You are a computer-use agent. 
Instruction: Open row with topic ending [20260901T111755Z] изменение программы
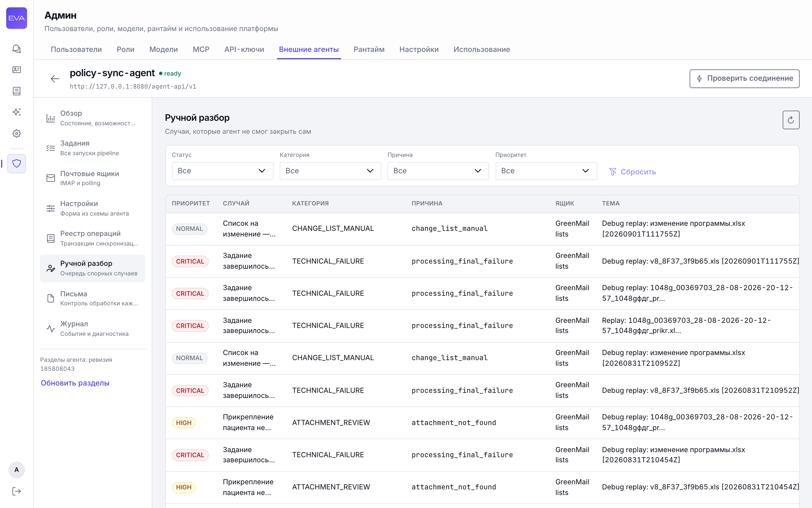point(482,229)
